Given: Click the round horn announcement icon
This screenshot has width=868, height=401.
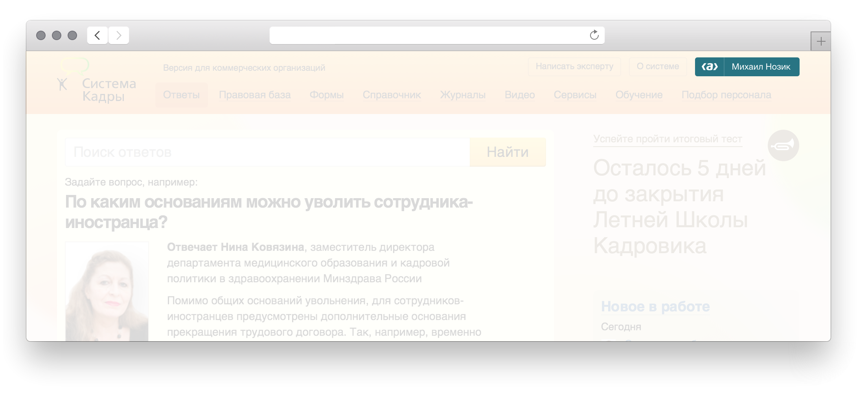Looking at the screenshot, I should tap(783, 145).
